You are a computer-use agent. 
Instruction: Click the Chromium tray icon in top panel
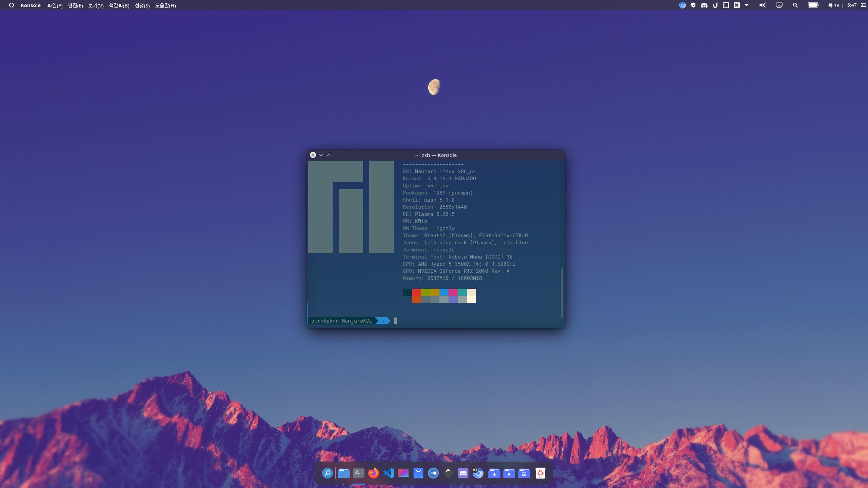tap(683, 5)
